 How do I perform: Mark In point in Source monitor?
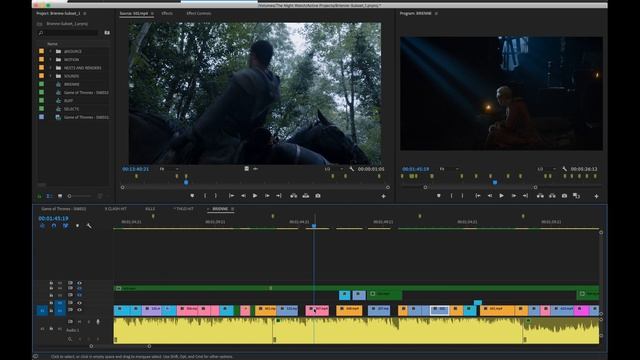pos(205,196)
